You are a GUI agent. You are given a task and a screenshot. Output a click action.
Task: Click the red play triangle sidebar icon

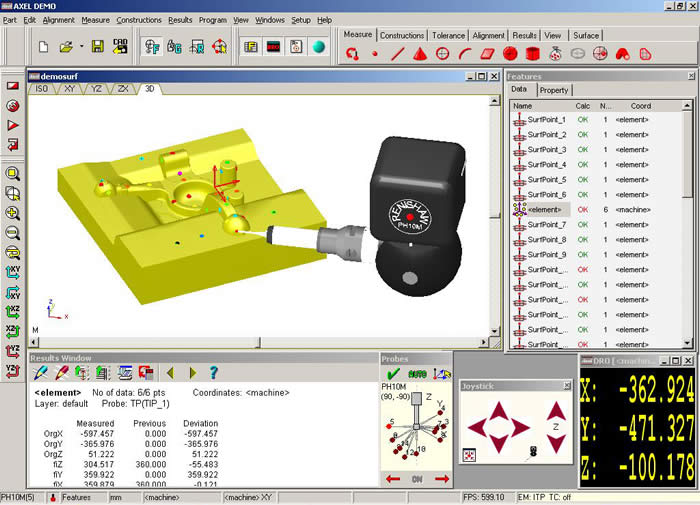12,125
